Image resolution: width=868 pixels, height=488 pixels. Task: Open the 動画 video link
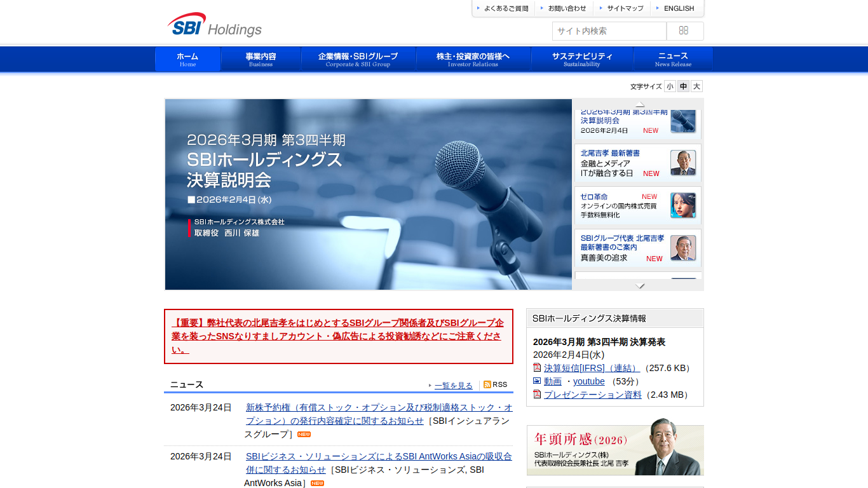click(x=553, y=381)
